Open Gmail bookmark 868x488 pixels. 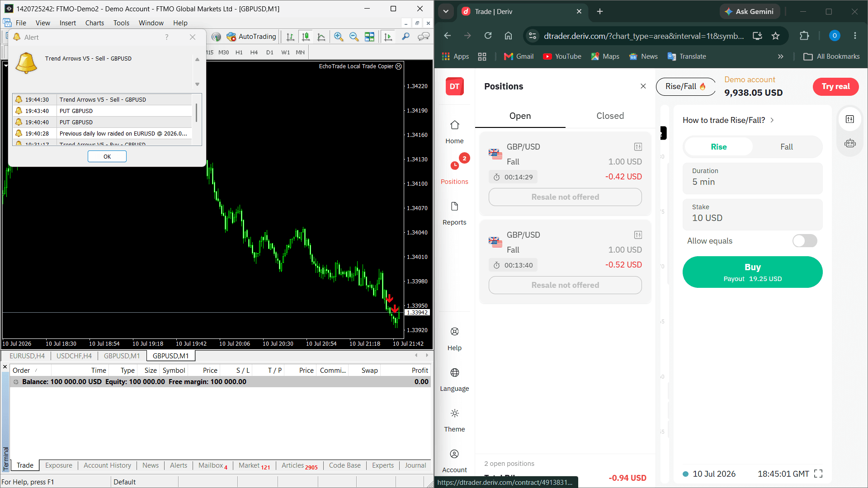519,56
